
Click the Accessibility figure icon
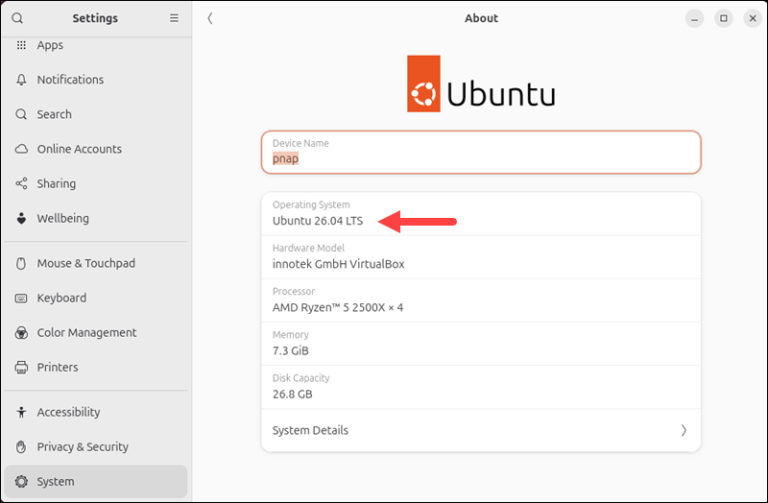[21, 412]
